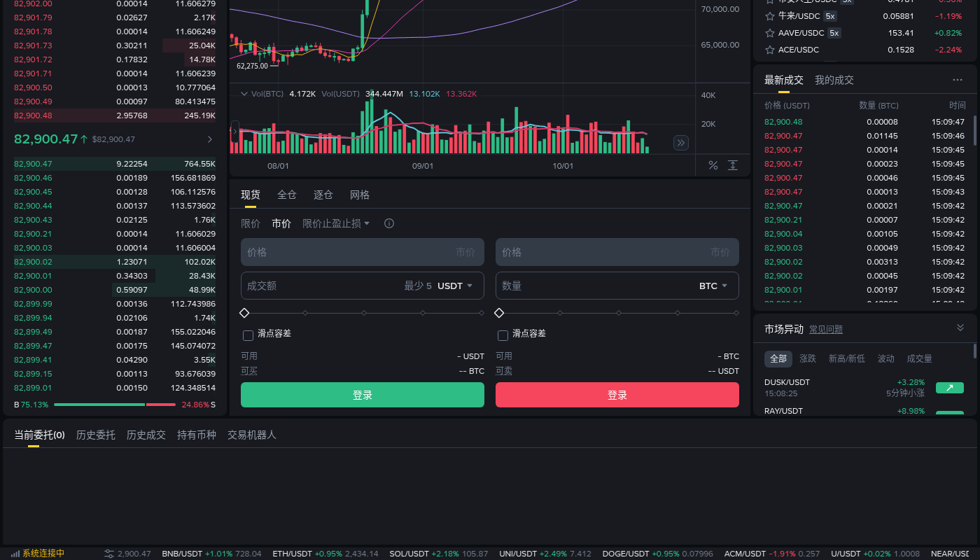The width and height of the screenshot is (980, 560).
Task: Open the 我的成交 tab
Action: coord(834,80)
